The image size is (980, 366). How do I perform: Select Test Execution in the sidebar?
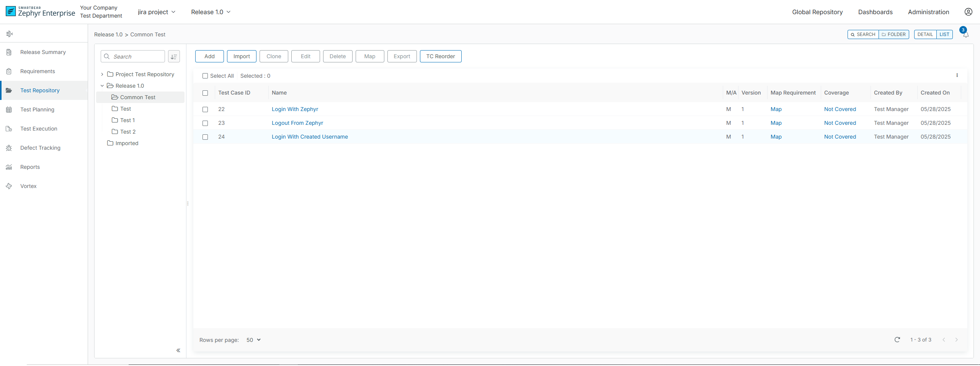[x=38, y=129]
